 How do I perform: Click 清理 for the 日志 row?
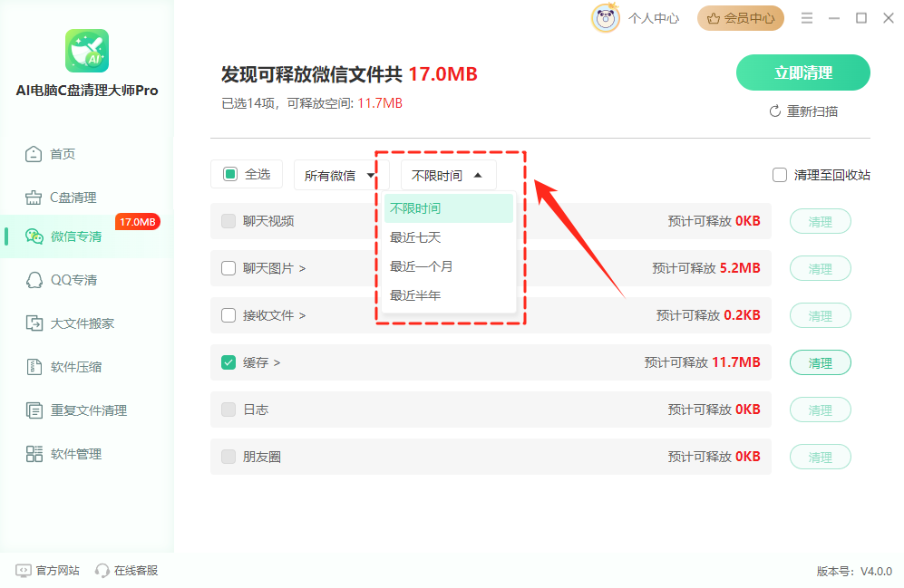[821, 410]
